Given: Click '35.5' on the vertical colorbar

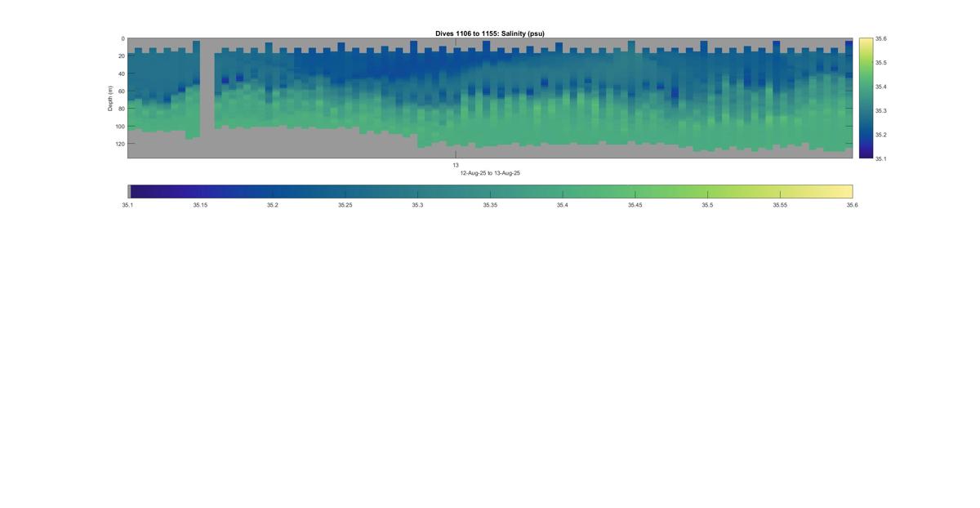Looking at the screenshot, I should pyautogui.click(x=880, y=62).
